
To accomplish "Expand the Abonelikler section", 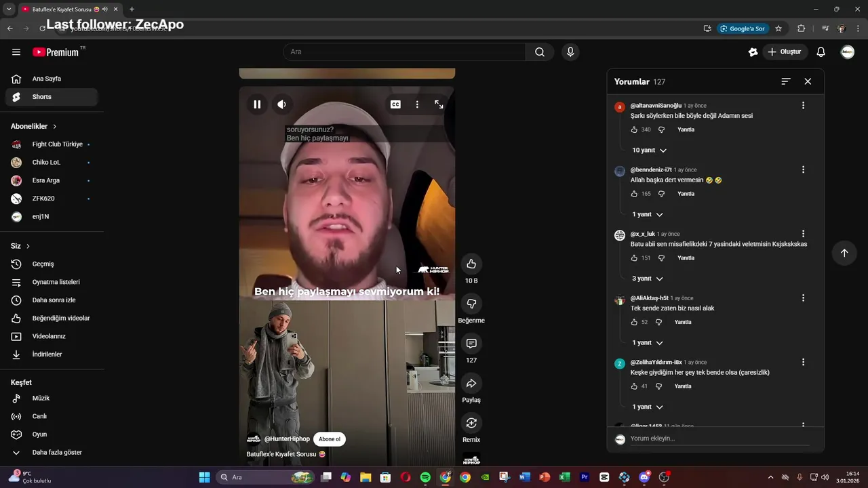I will pos(34,126).
